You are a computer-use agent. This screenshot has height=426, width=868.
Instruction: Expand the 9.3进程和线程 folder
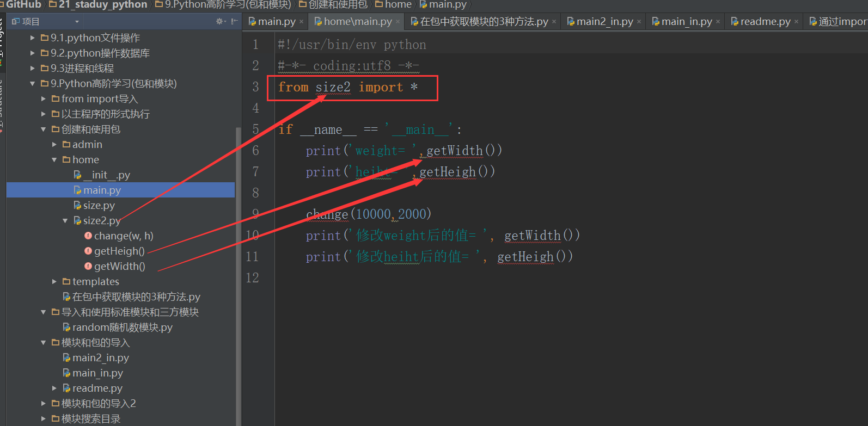tap(32, 69)
